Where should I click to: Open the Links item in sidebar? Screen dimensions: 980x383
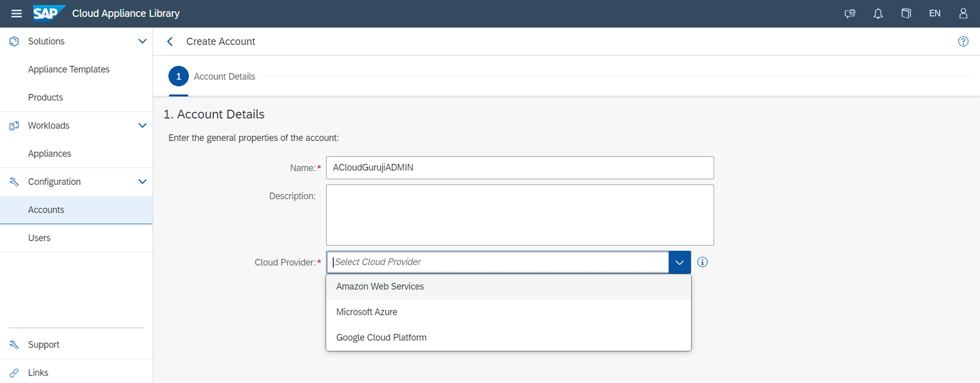pyautogui.click(x=38, y=373)
